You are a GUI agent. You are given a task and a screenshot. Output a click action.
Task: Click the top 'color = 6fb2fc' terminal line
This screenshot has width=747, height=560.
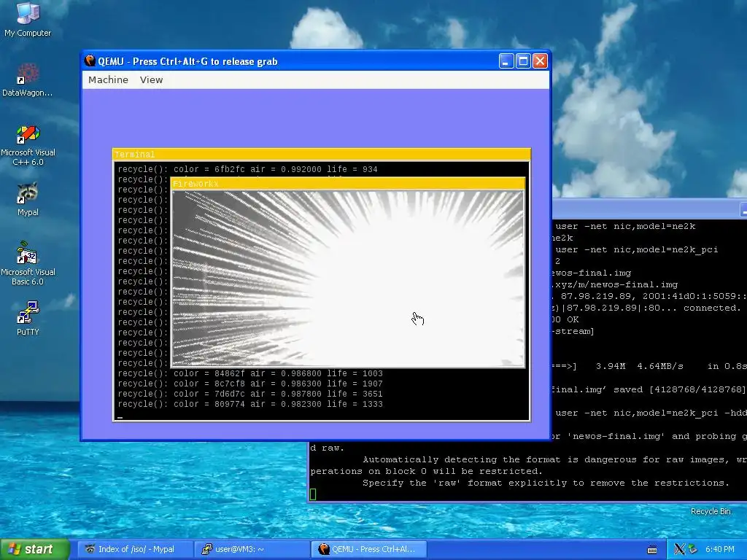coord(248,169)
